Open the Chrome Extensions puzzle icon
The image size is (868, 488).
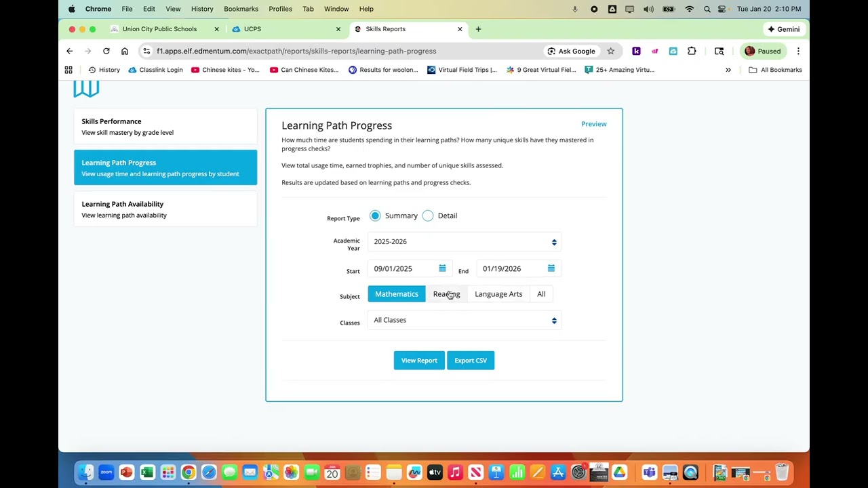tap(692, 51)
